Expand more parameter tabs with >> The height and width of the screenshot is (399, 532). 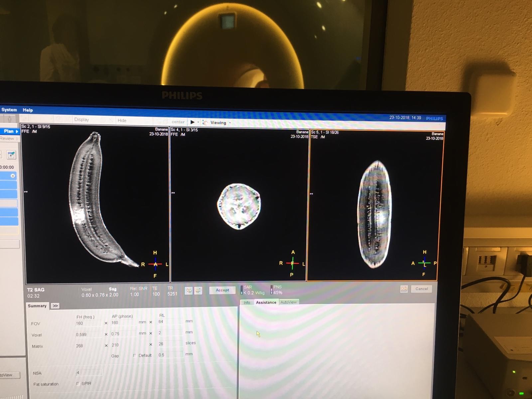(55, 306)
